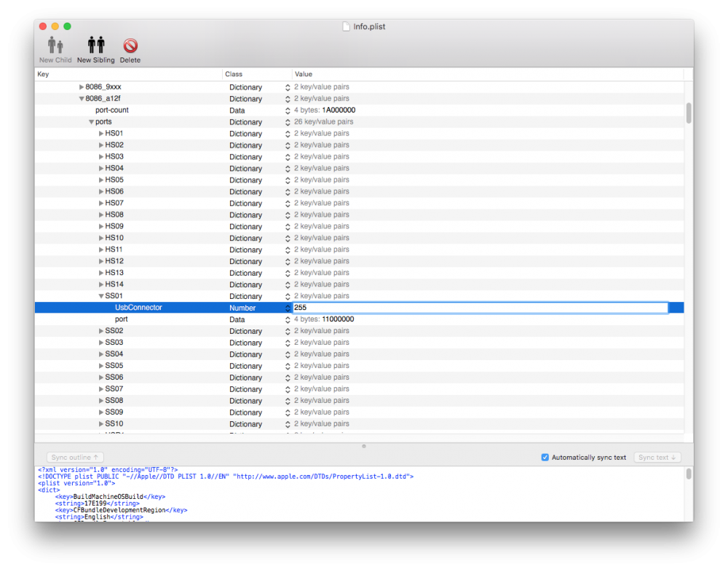Viewport: 728px width, 571px height.
Task: Open class stepper for 8086_9xxx row
Action: [288, 87]
